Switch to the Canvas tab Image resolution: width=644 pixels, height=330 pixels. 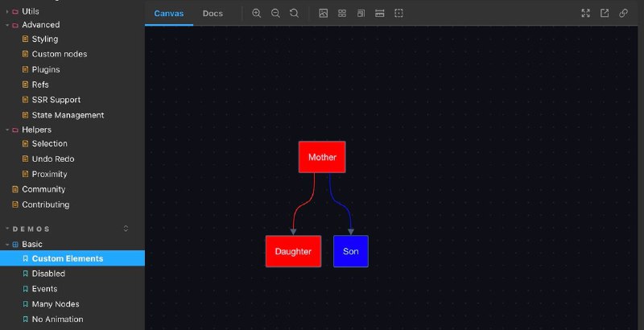(169, 14)
